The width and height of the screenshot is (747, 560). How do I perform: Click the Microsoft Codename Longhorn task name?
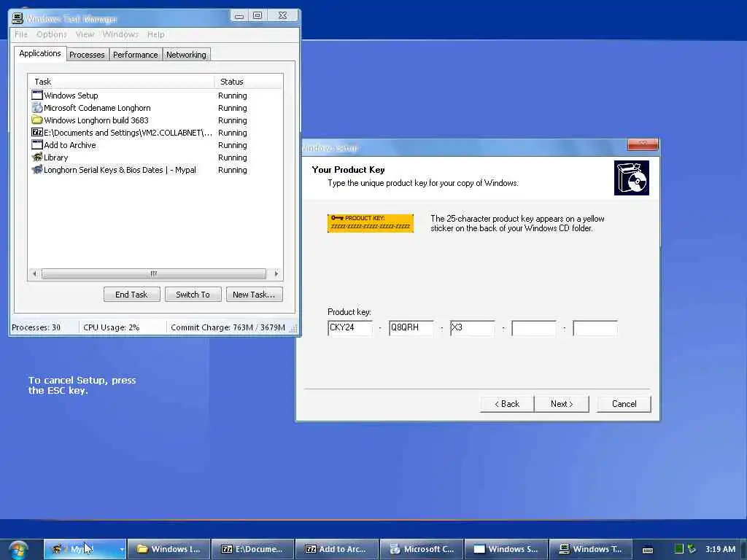tap(97, 108)
